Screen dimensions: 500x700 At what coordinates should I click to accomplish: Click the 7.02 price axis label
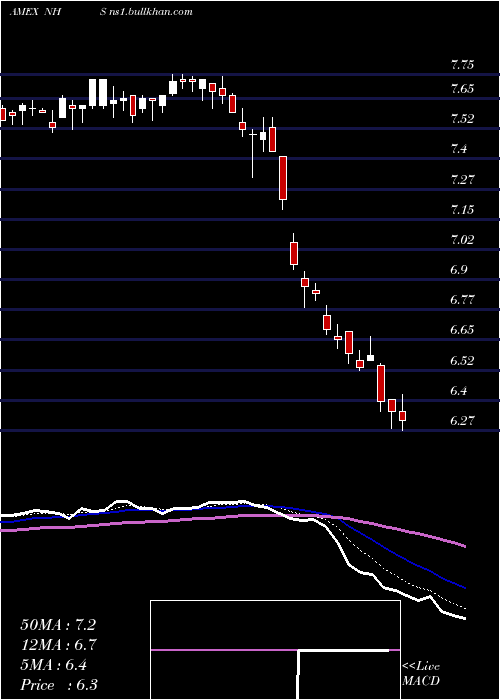click(x=462, y=240)
